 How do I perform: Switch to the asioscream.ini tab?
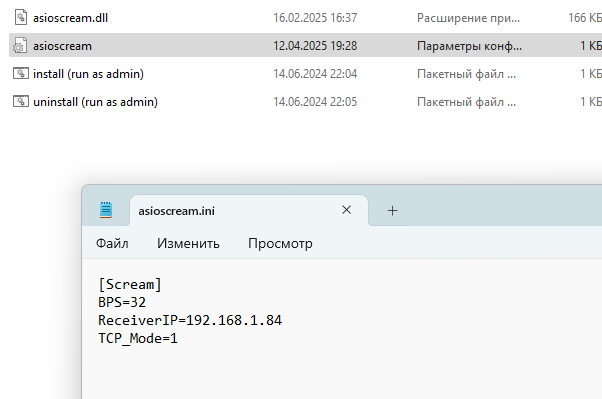pos(177,211)
